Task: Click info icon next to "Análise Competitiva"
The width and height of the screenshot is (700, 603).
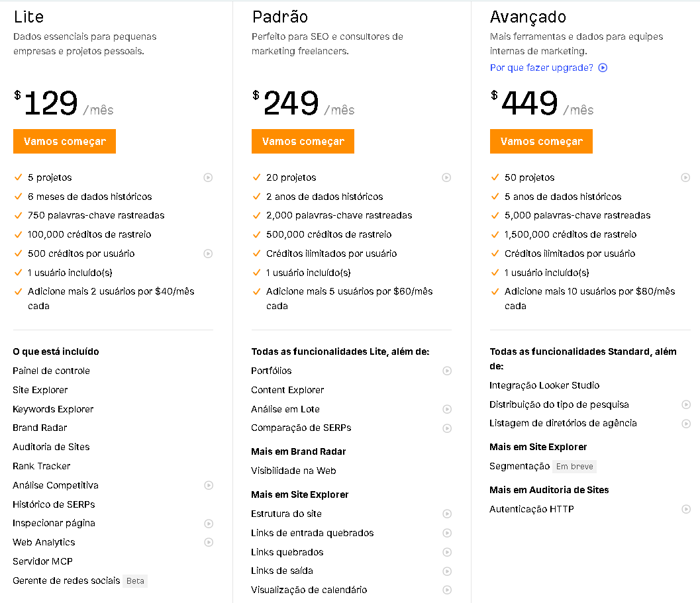Action: pos(209,485)
